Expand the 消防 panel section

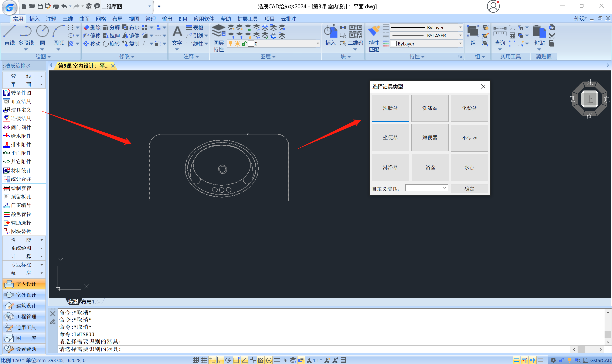click(24, 240)
